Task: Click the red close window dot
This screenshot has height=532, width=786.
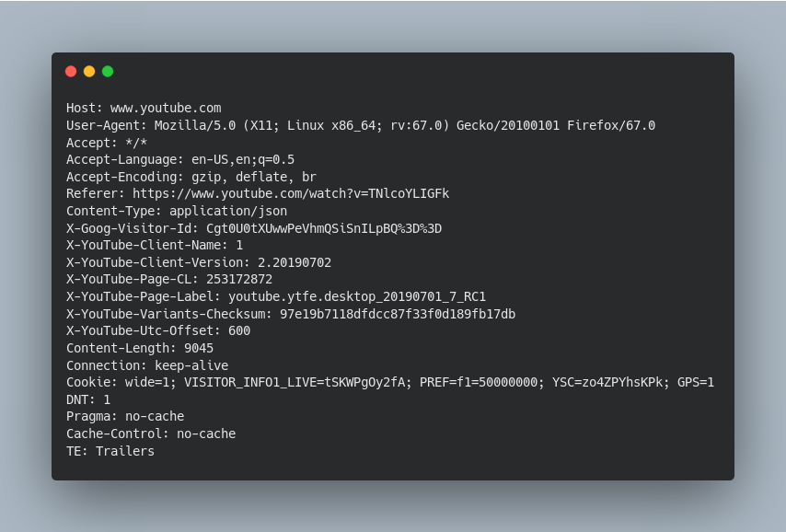Action: [71, 71]
